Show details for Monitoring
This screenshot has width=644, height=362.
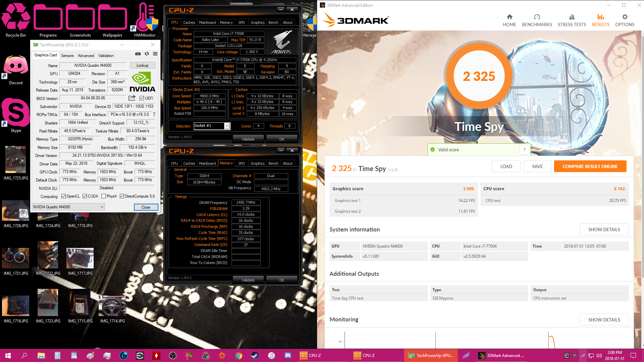tap(604, 320)
